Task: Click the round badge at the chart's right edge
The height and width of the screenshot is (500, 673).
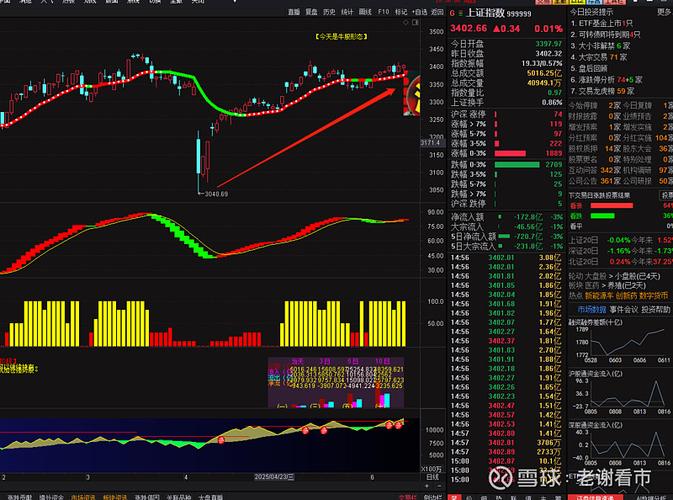Action: coord(412,95)
